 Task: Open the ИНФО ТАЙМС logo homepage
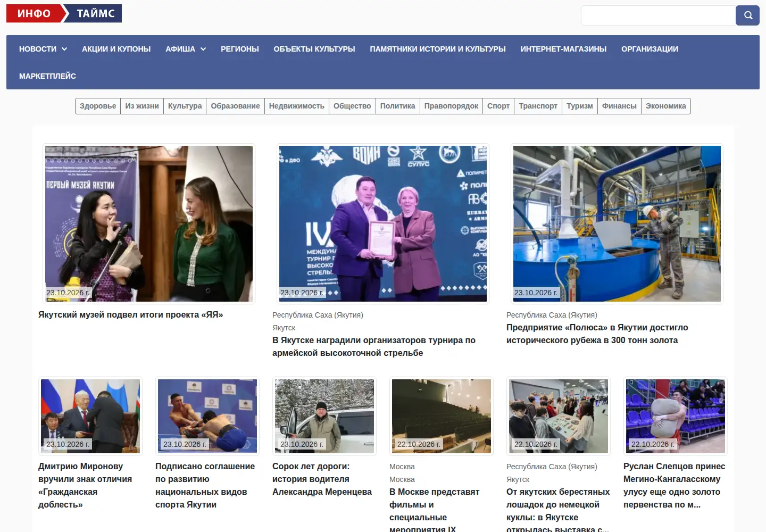[x=64, y=13]
